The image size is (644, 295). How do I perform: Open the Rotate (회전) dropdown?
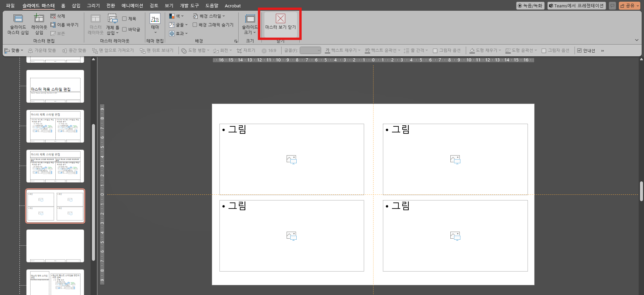222,51
